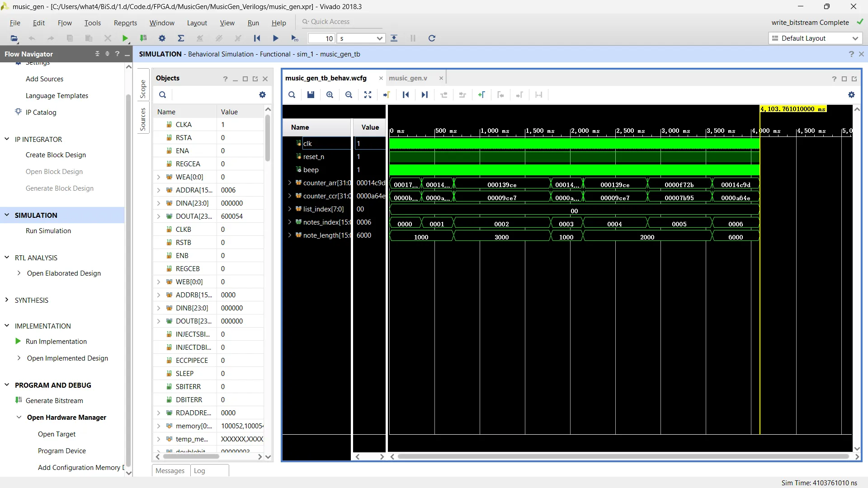Viewport: 868px width, 488px height.
Task: Go to time zero in waveform
Action: 406,95
